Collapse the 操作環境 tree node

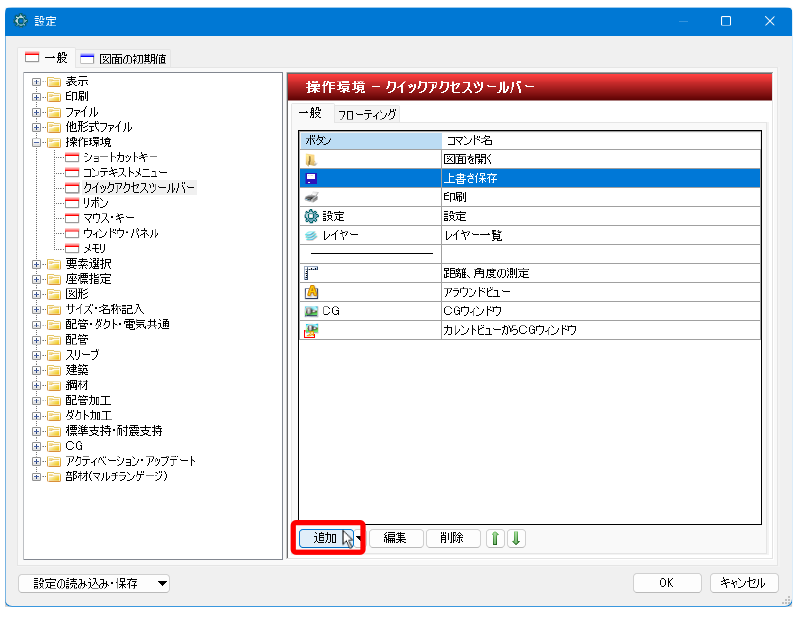pos(36,142)
